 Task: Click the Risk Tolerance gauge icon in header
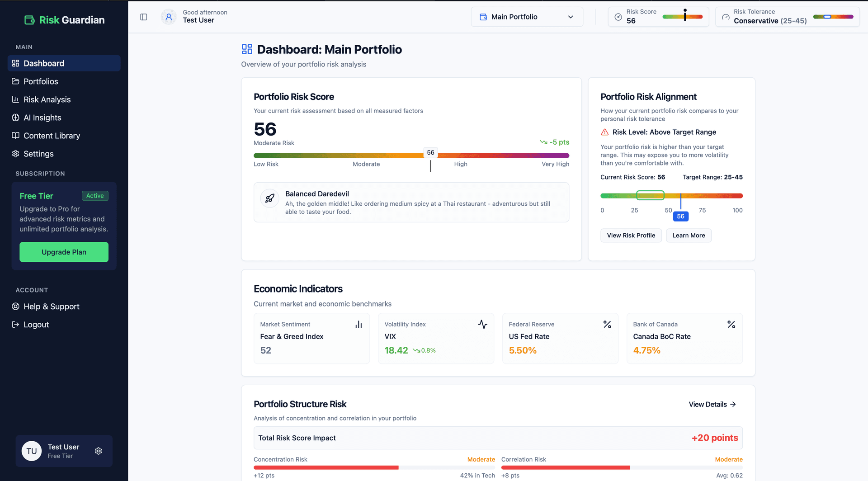(726, 17)
